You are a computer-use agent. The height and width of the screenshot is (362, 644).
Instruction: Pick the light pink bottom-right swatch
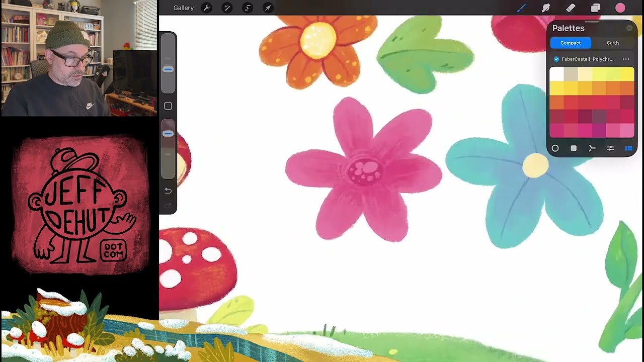627,131
